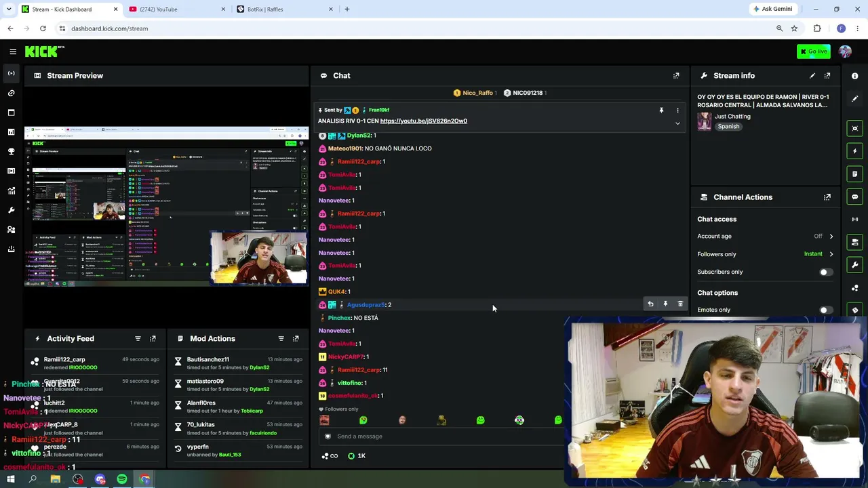
Task: Click the note panel icon in right sidebar
Action: click(x=855, y=174)
